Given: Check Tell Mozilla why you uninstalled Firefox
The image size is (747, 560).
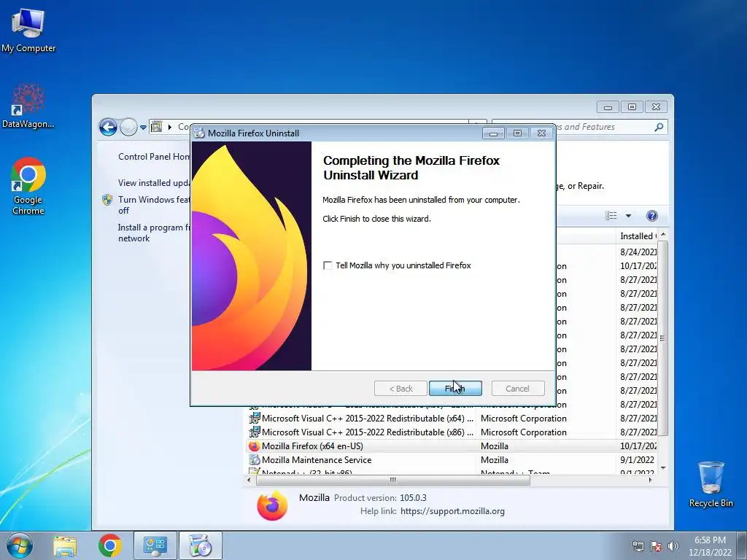Looking at the screenshot, I should [328, 265].
